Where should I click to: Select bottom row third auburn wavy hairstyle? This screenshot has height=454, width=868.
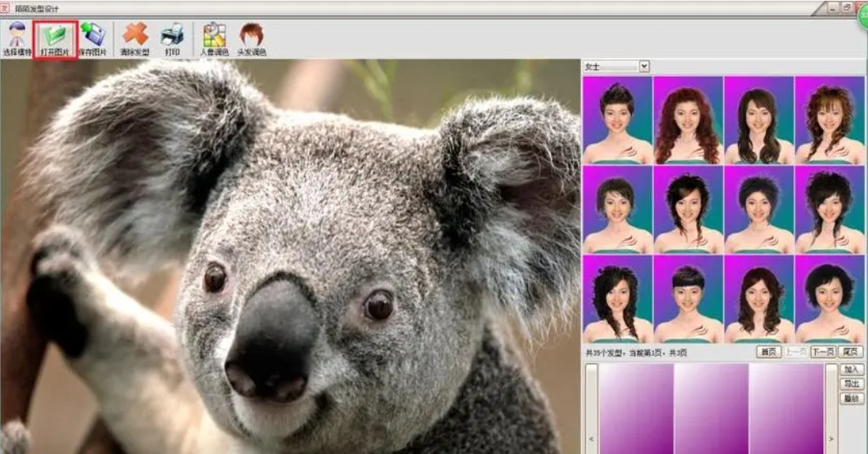[x=759, y=299]
